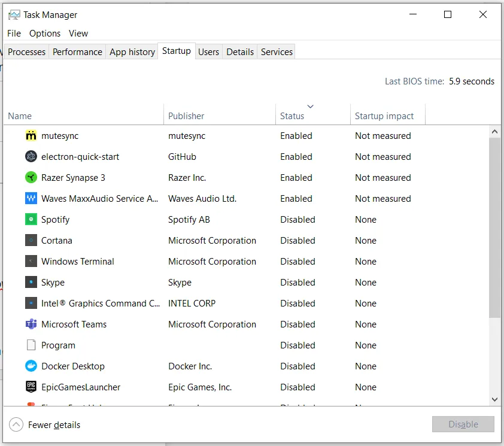Click the blank Program file icon
The width and height of the screenshot is (504, 446).
[x=31, y=345]
